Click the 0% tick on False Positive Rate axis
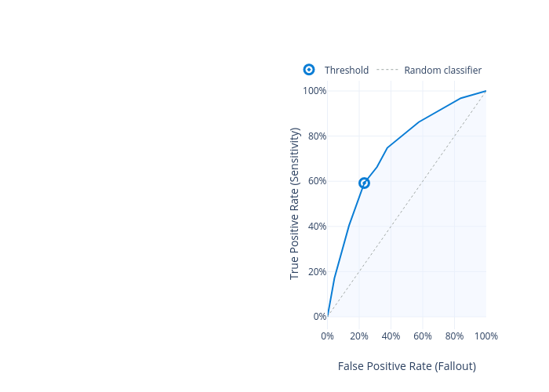This screenshot has width=549, height=392. [327, 336]
